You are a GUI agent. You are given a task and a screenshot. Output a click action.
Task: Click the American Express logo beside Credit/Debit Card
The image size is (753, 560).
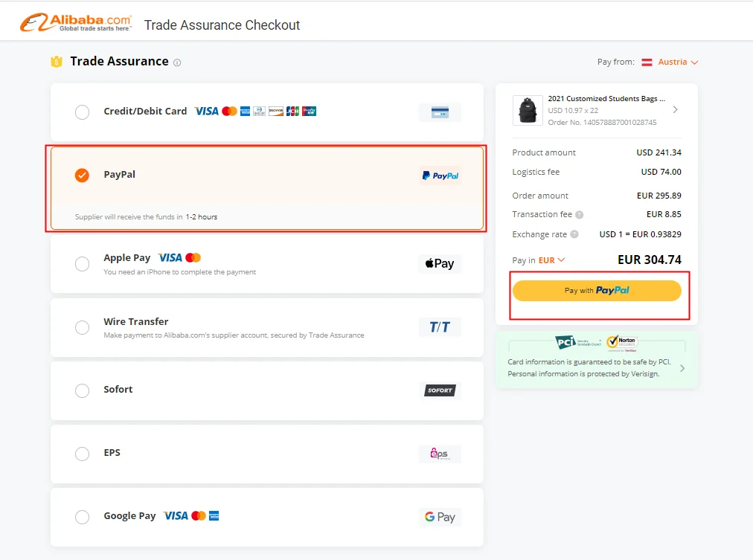pyautogui.click(x=245, y=112)
